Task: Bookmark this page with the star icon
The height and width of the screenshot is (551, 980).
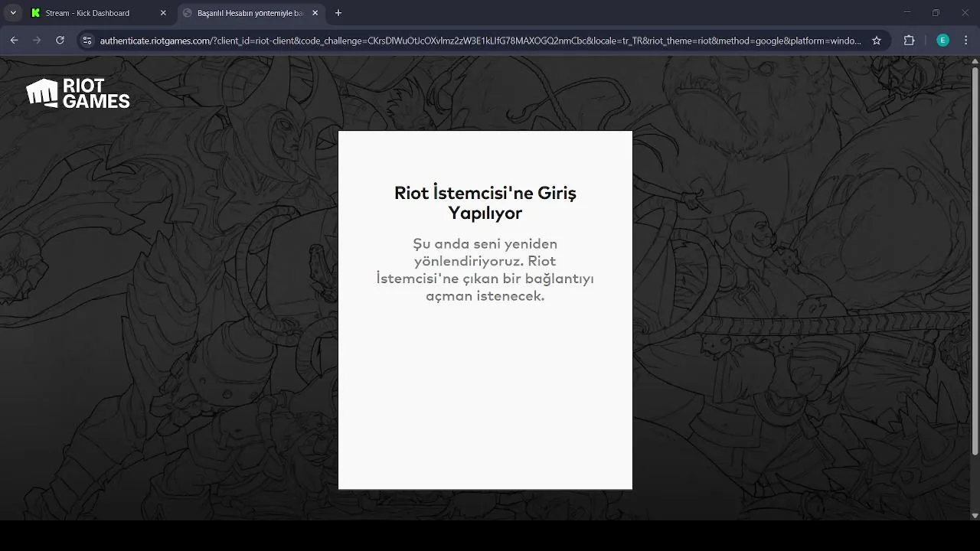Action: (x=877, y=41)
